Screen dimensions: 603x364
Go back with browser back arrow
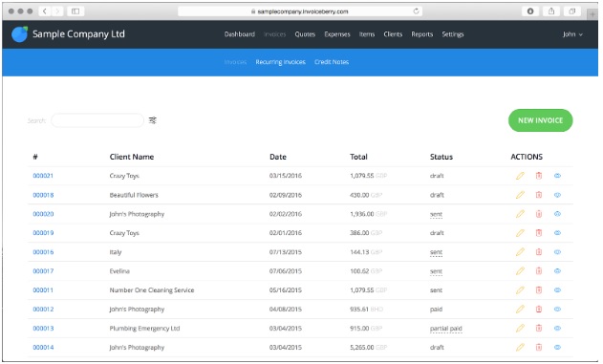pos(45,11)
